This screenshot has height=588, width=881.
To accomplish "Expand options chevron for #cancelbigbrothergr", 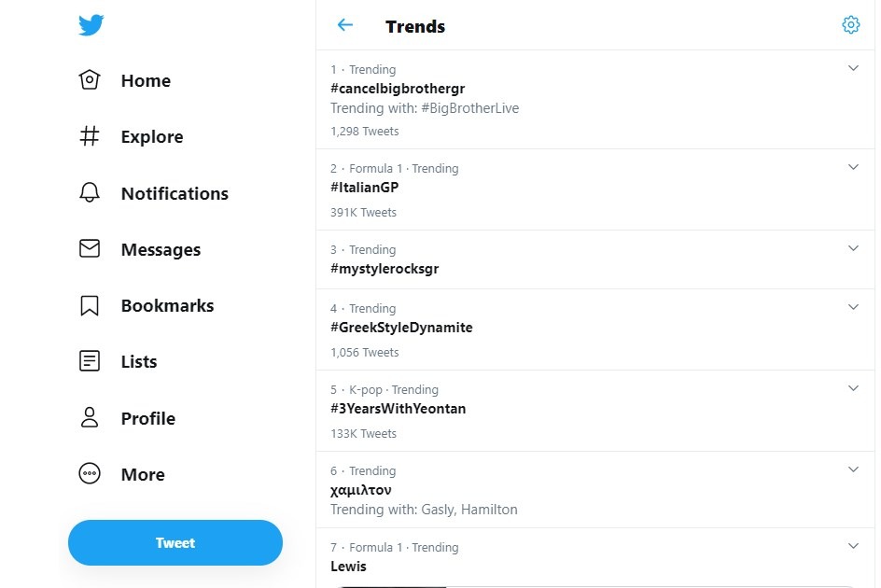I will pos(853,68).
